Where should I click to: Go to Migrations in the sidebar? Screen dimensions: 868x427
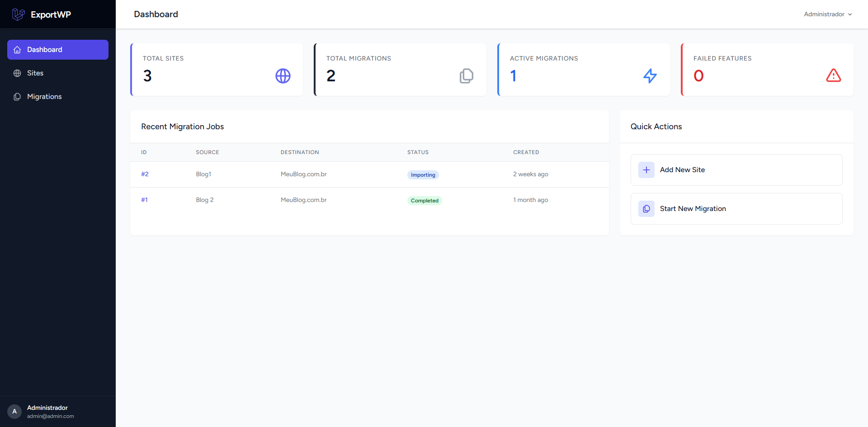coord(58,97)
